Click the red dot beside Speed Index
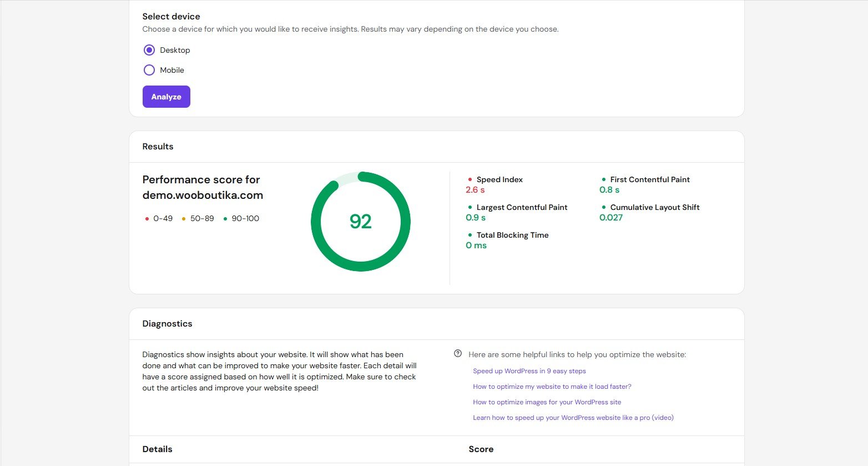Screen dimensions: 868x466 pos(470,179)
